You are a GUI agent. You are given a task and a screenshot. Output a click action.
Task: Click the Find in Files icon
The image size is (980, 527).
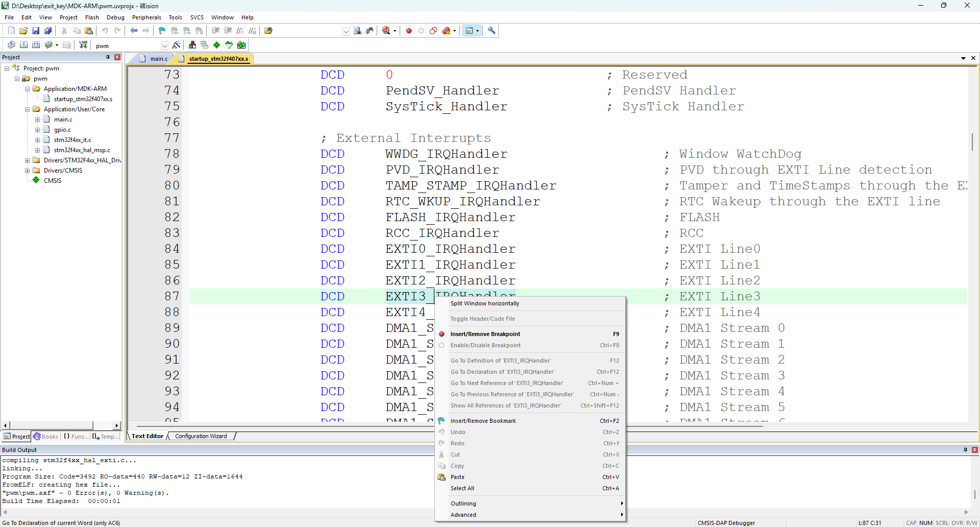[268, 31]
